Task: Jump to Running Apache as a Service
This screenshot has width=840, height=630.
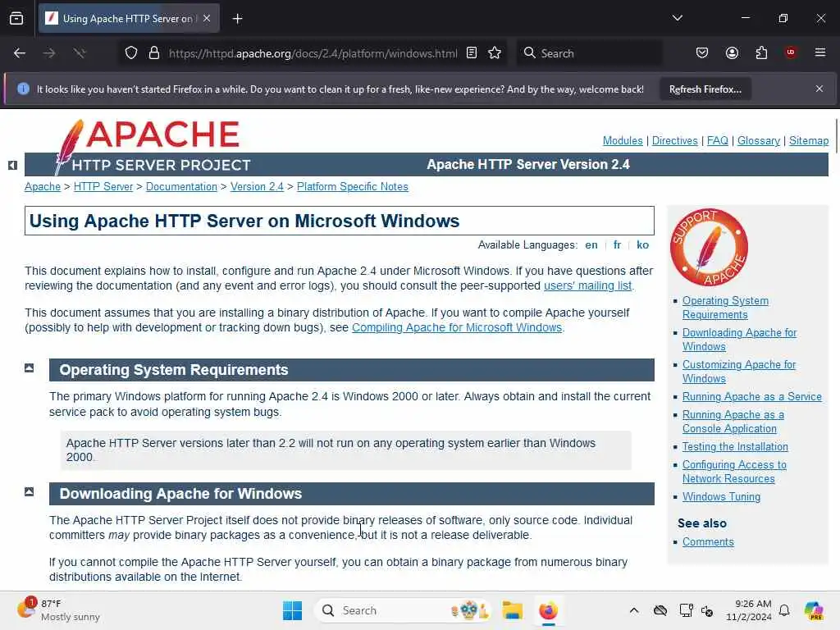Action: click(x=751, y=396)
